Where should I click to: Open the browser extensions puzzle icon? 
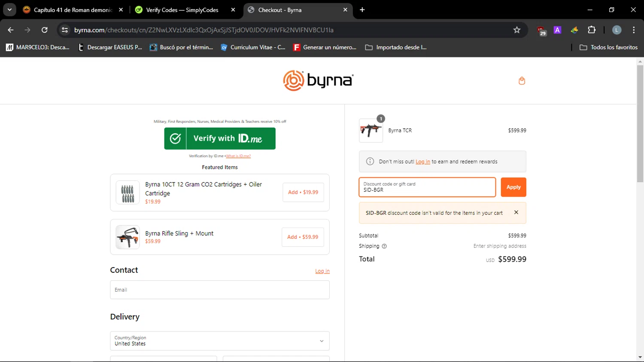tap(592, 30)
